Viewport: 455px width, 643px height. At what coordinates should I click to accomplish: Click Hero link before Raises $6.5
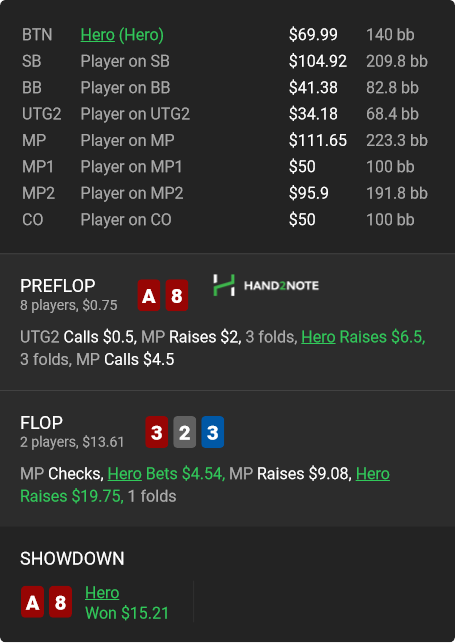pos(318,337)
